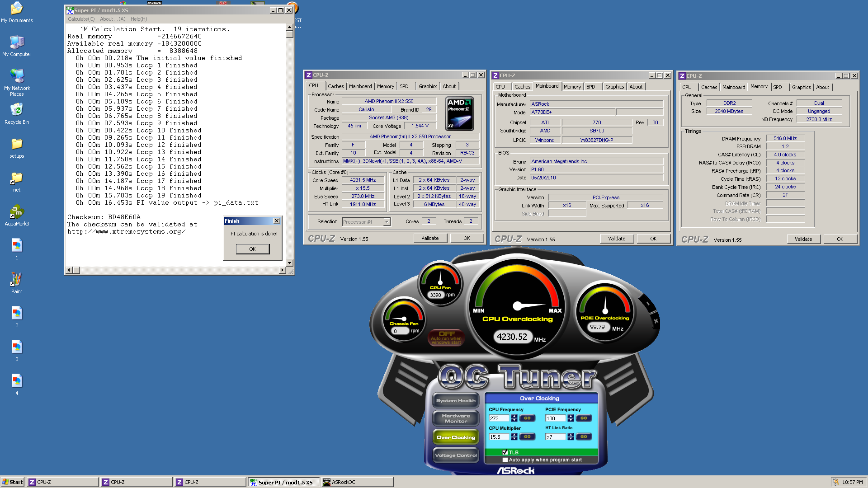Click the CPU Frequency input field

tap(499, 418)
